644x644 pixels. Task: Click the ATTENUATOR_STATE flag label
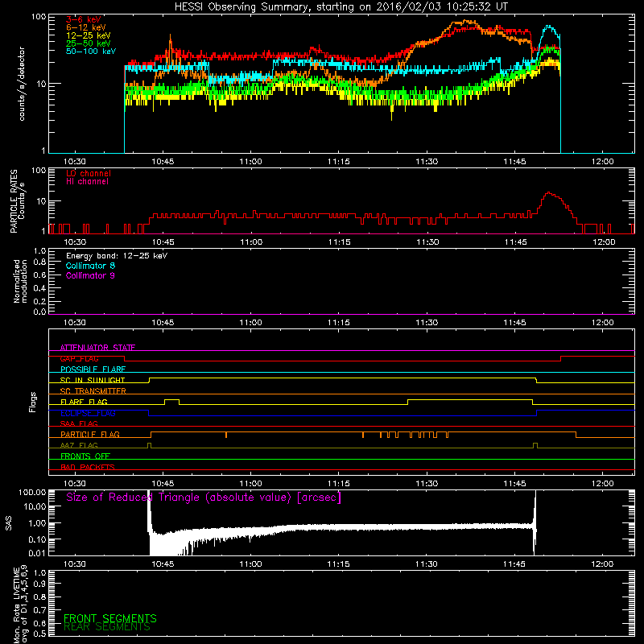[97, 348]
